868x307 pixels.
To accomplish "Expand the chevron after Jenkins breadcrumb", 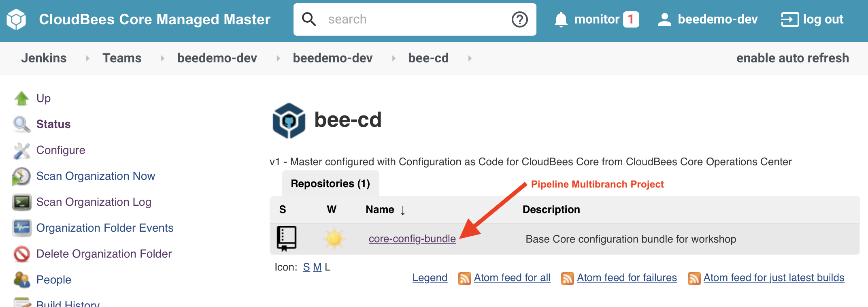I will pyautogui.click(x=87, y=58).
